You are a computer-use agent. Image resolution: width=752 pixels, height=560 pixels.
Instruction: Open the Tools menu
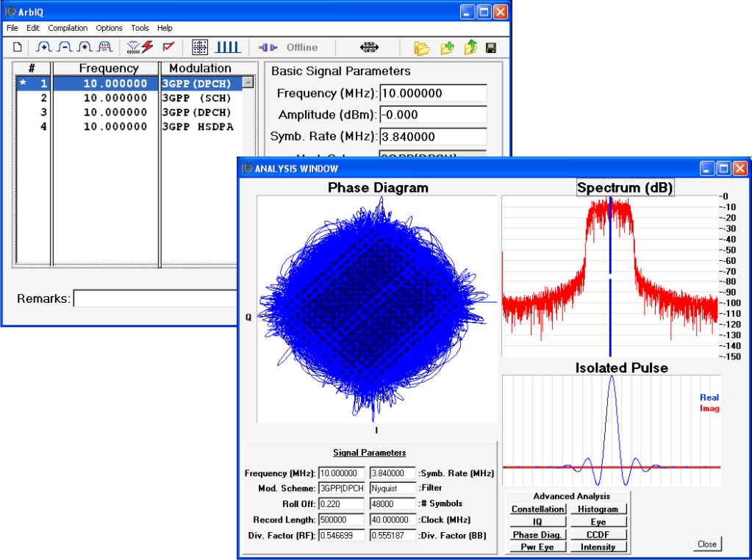(140, 28)
